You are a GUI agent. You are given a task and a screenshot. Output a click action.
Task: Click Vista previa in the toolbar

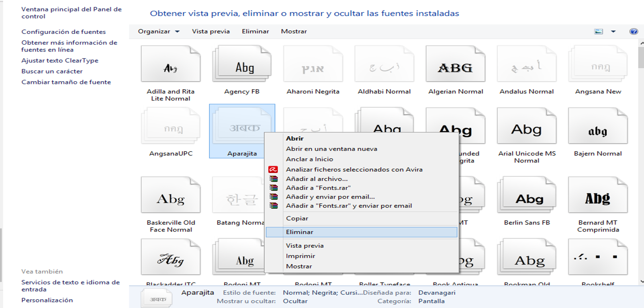pyautogui.click(x=211, y=31)
